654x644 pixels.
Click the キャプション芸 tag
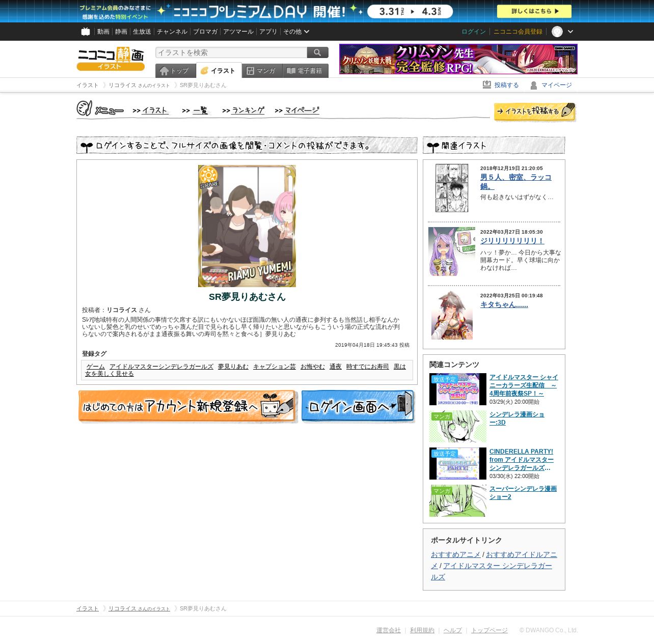pyautogui.click(x=275, y=367)
